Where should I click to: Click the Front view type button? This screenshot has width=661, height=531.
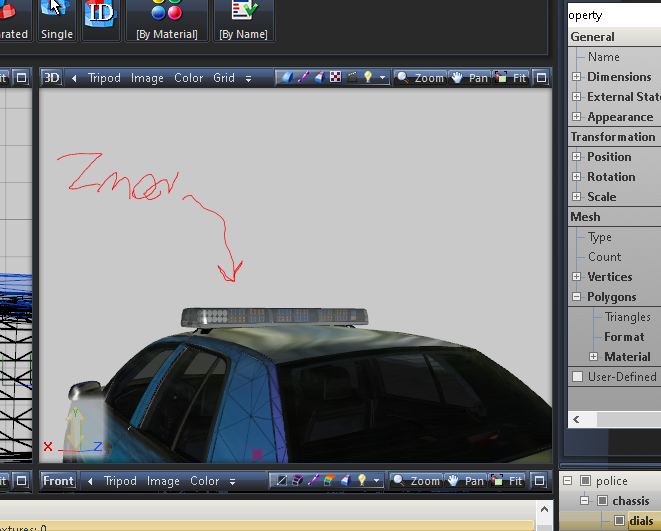tap(58, 481)
